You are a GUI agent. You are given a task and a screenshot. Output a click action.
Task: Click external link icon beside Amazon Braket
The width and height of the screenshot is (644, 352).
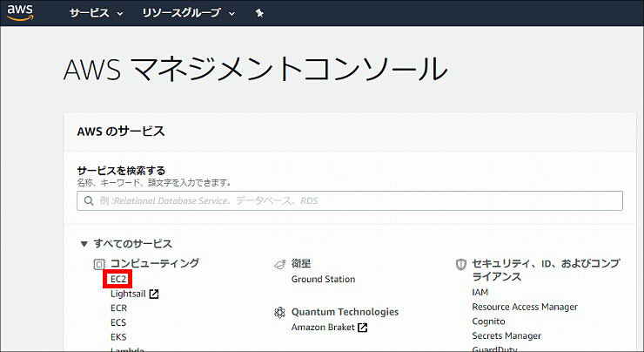click(x=362, y=328)
